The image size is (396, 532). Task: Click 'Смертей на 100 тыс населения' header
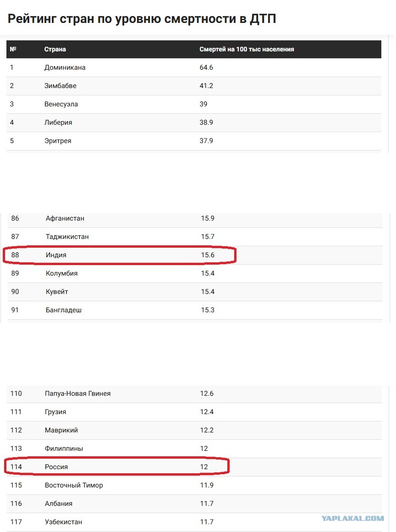point(247,49)
